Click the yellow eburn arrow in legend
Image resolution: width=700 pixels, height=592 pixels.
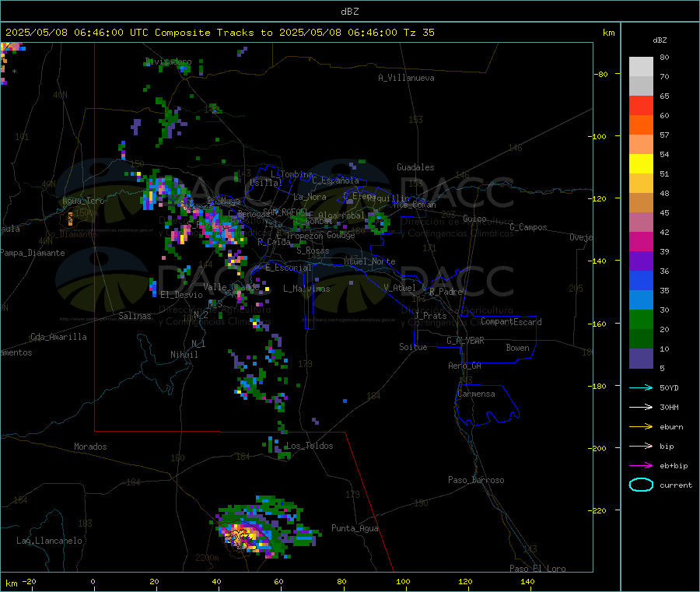(x=641, y=427)
